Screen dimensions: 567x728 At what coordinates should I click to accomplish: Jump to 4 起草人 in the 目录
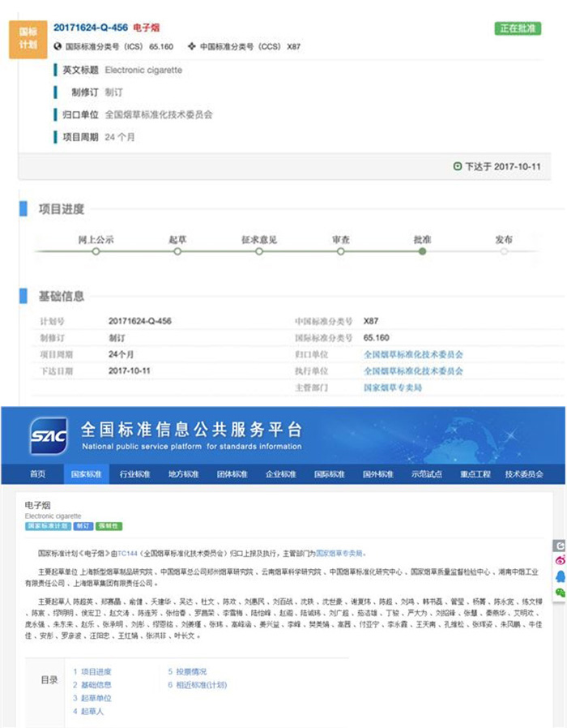[x=88, y=711]
